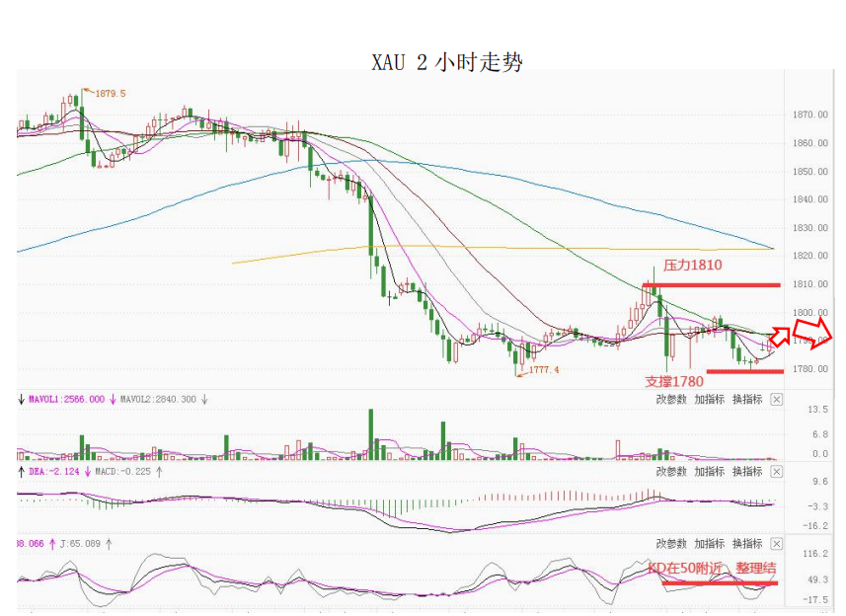
Task: Click 加指标 in the MACD panel
Action: point(709,472)
